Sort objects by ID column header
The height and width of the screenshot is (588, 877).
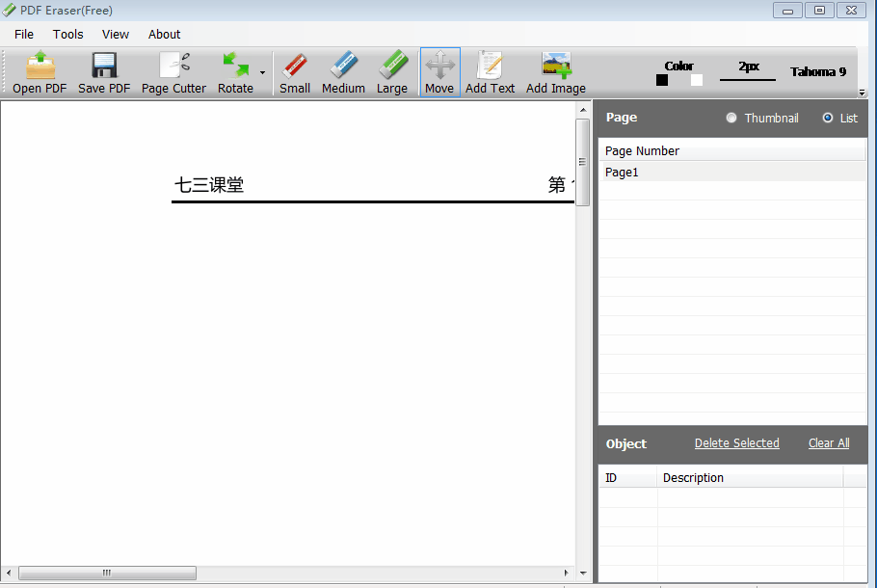[628, 478]
